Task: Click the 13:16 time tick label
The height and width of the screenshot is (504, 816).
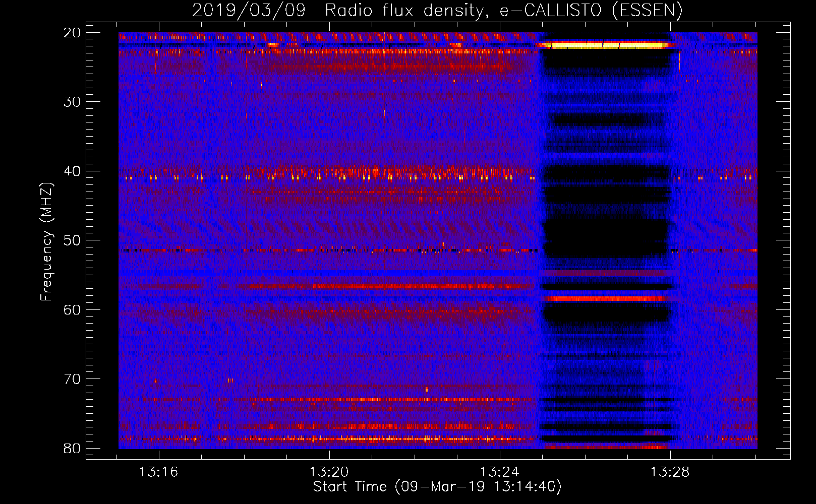Action: [159, 472]
